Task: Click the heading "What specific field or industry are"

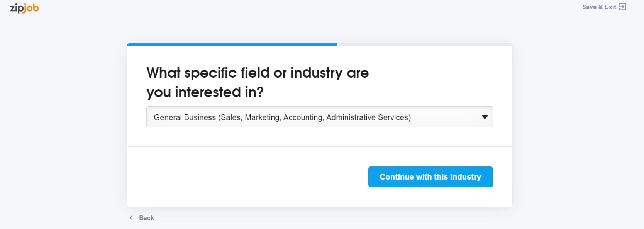Action: tap(258, 73)
